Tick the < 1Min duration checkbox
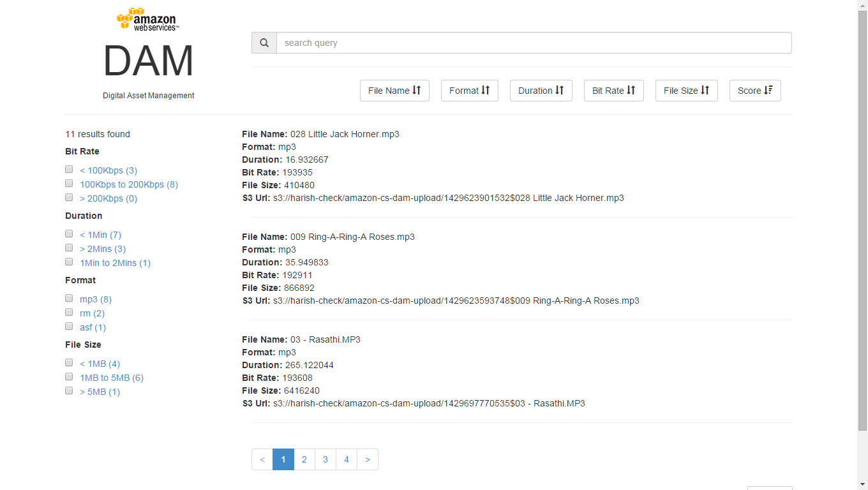 coord(69,234)
